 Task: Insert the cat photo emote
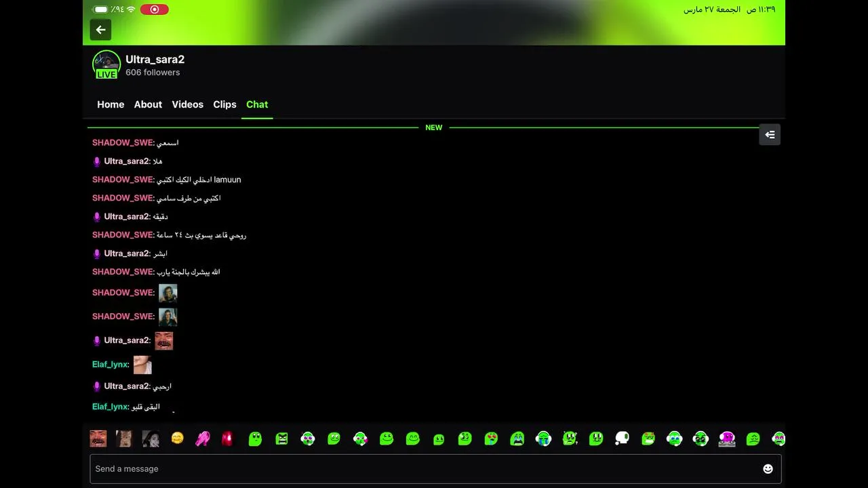click(x=123, y=439)
